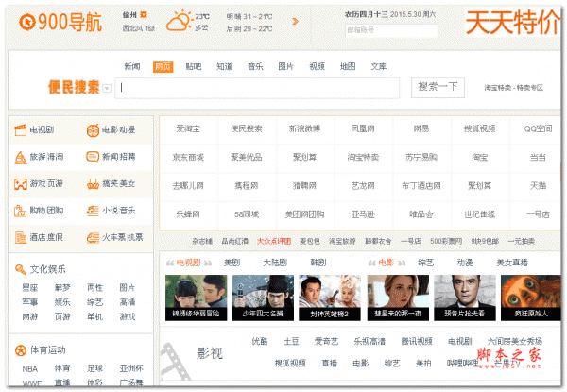Open the 锦绣缘华丽冒险 thumbnail
Screen dimensions: 567x392
196,298
